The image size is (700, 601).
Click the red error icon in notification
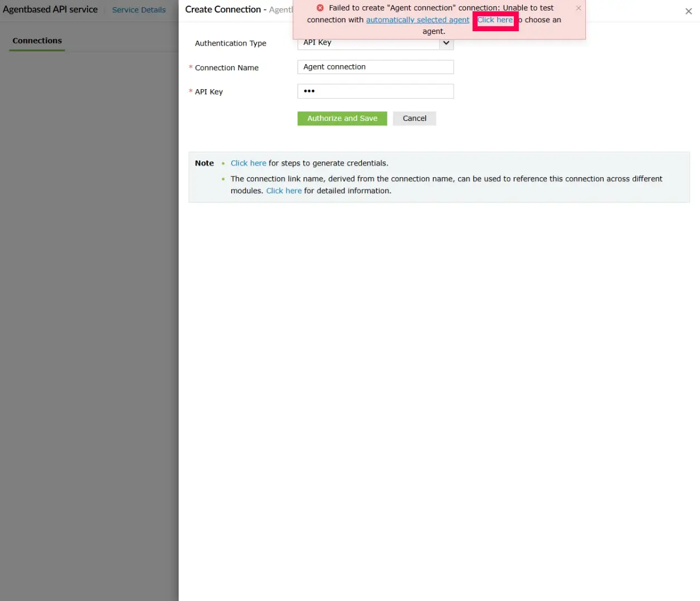click(320, 8)
